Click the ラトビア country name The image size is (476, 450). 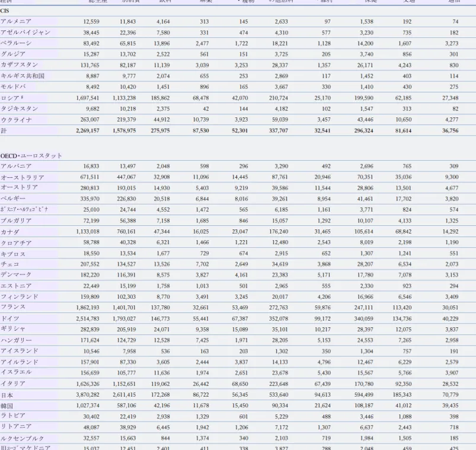pyautogui.click(x=13, y=416)
